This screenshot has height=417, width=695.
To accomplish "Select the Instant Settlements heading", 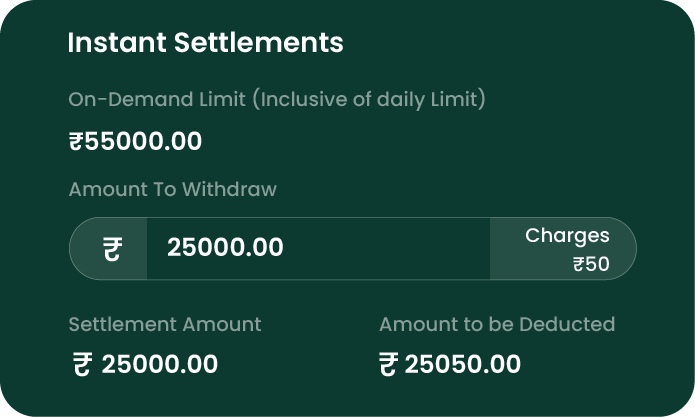I will click(x=205, y=43).
